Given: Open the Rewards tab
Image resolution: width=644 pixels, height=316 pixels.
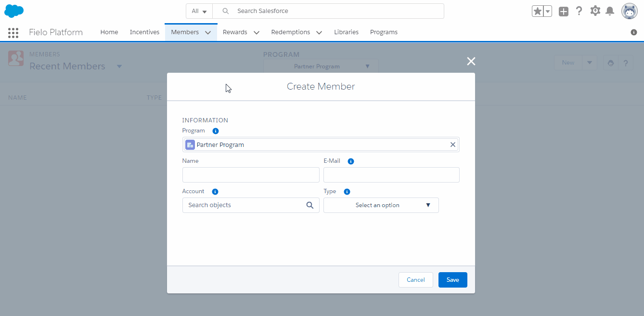Looking at the screenshot, I should [x=235, y=32].
